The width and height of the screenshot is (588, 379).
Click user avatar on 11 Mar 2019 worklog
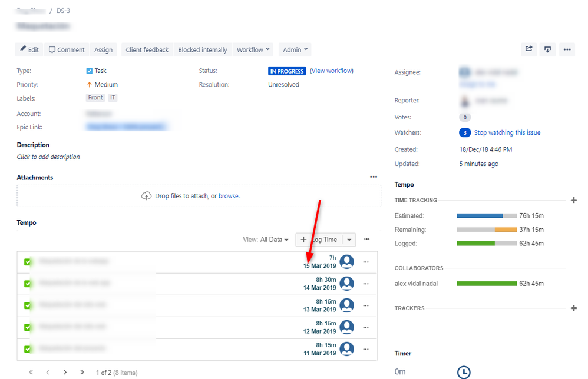coord(347,348)
